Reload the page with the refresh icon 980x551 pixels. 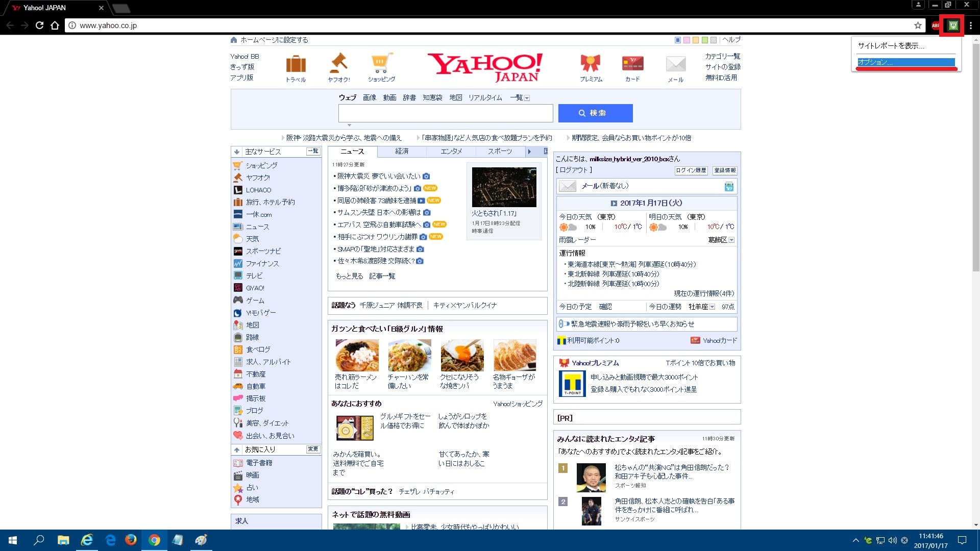(39, 26)
